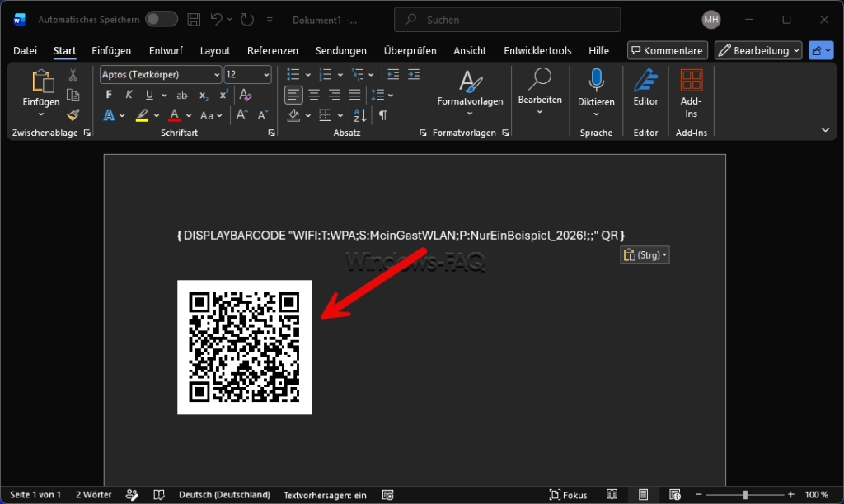Open proofing book icon in status bar
The width and height of the screenshot is (844, 504).
(x=159, y=495)
